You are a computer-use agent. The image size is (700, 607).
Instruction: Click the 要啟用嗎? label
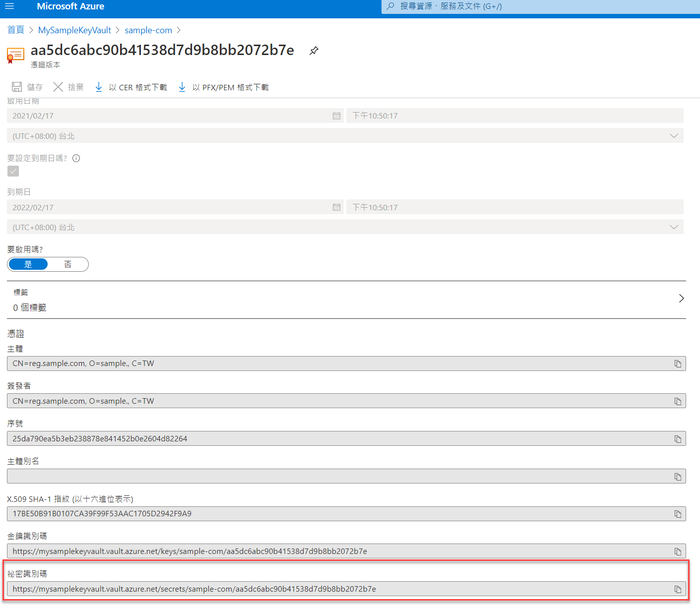coord(25,249)
